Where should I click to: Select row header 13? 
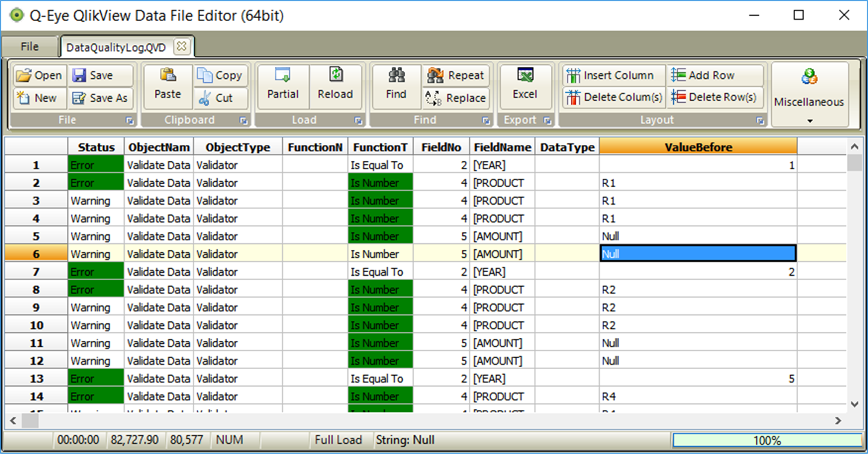pyautogui.click(x=36, y=379)
